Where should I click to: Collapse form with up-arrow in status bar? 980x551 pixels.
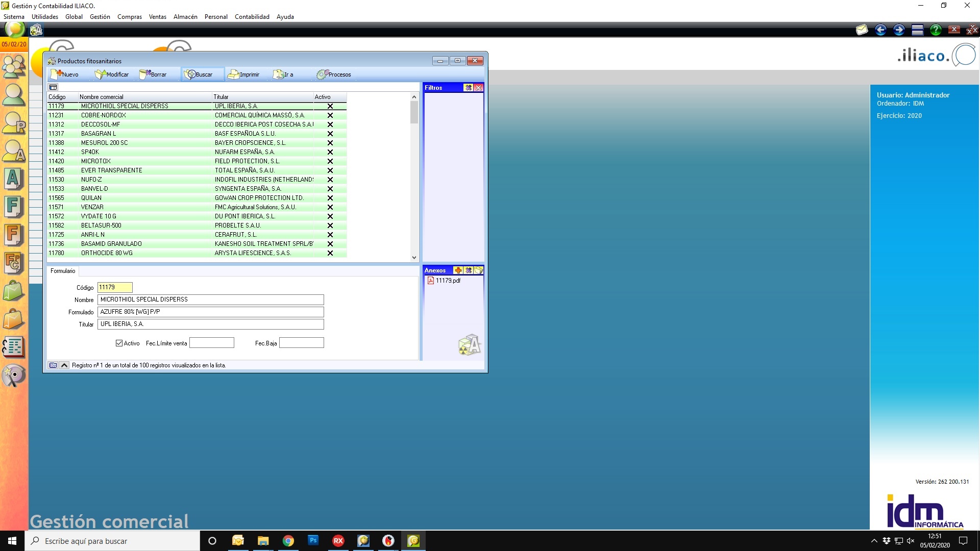[64, 365]
